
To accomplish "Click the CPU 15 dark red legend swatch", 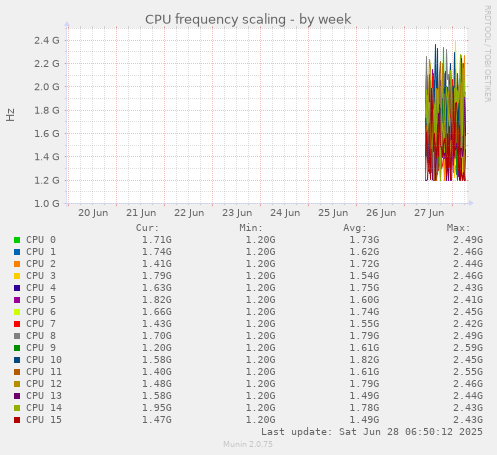I will coord(17,420).
